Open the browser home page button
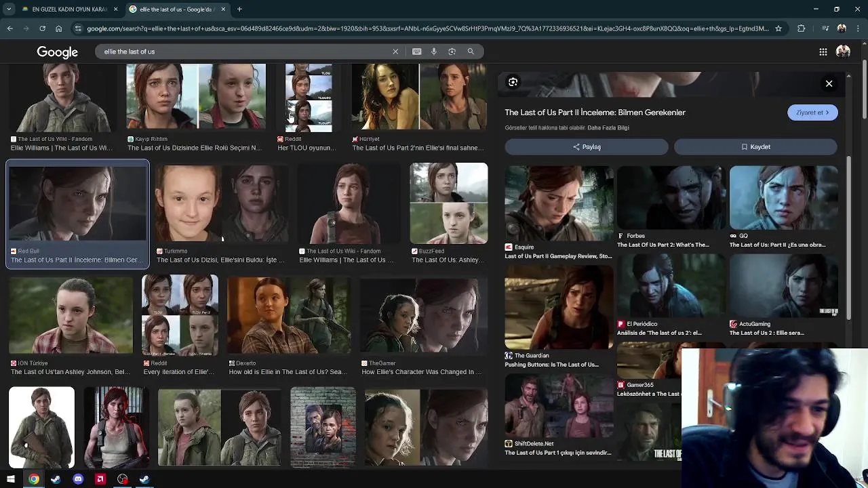The height and width of the screenshot is (488, 868). [58, 28]
